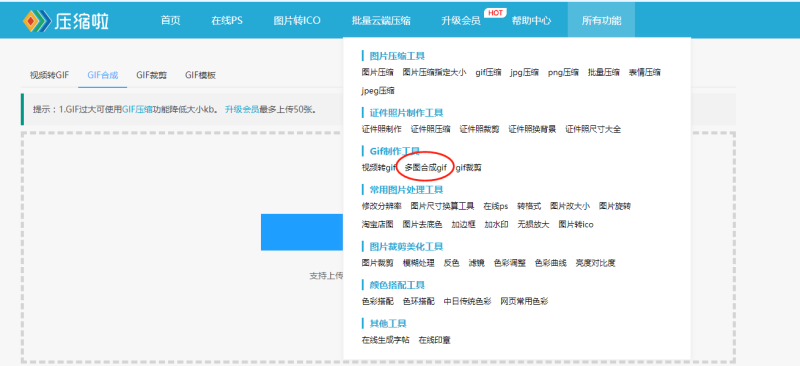Choose 淘宝店图 from the menu
This screenshot has height=366, width=800.
(x=378, y=224)
